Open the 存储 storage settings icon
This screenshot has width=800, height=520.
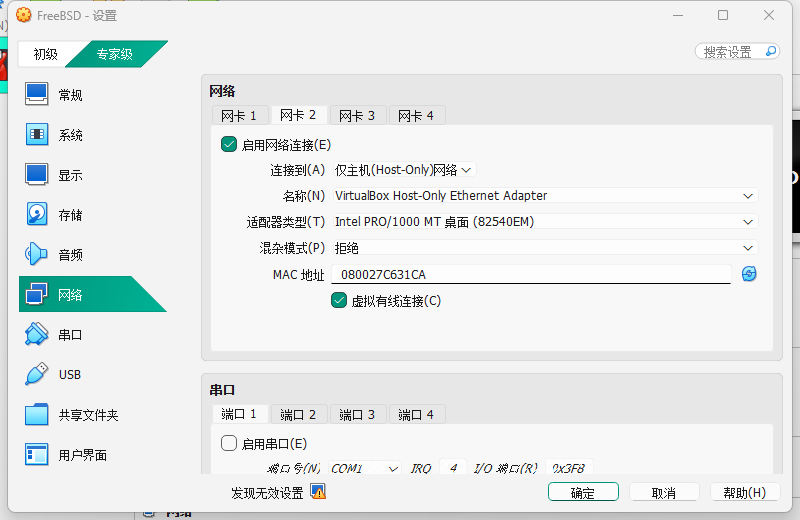[37, 214]
